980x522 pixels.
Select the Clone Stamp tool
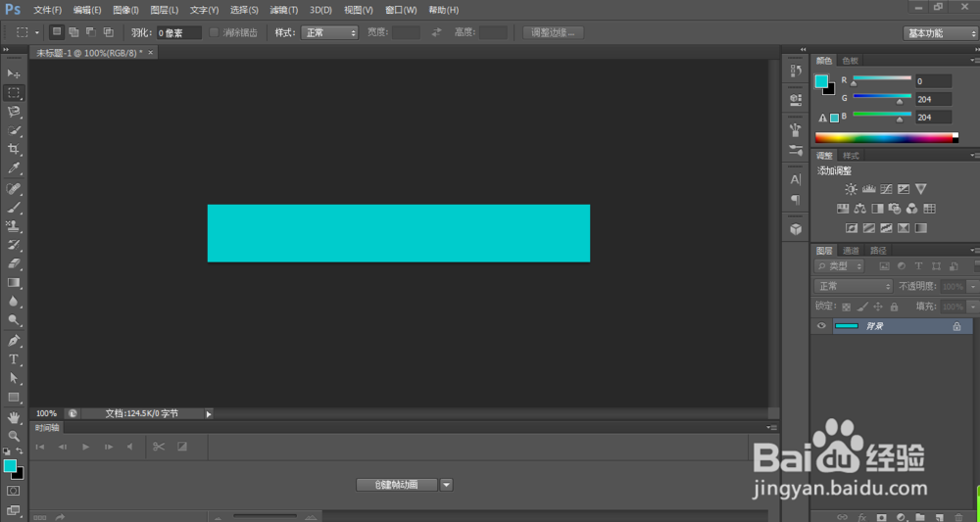[x=14, y=225]
